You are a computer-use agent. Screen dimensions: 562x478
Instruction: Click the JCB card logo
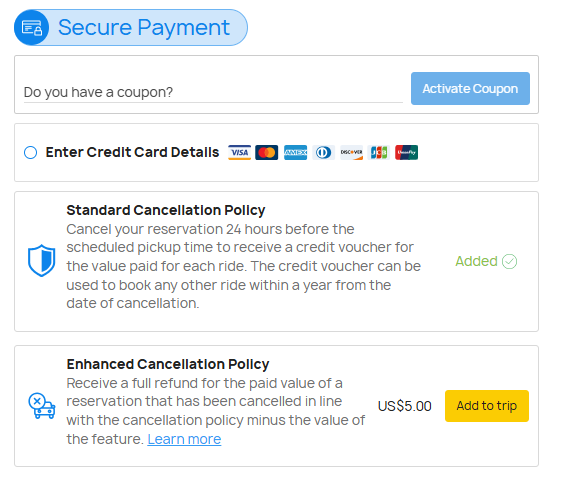click(379, 152)
